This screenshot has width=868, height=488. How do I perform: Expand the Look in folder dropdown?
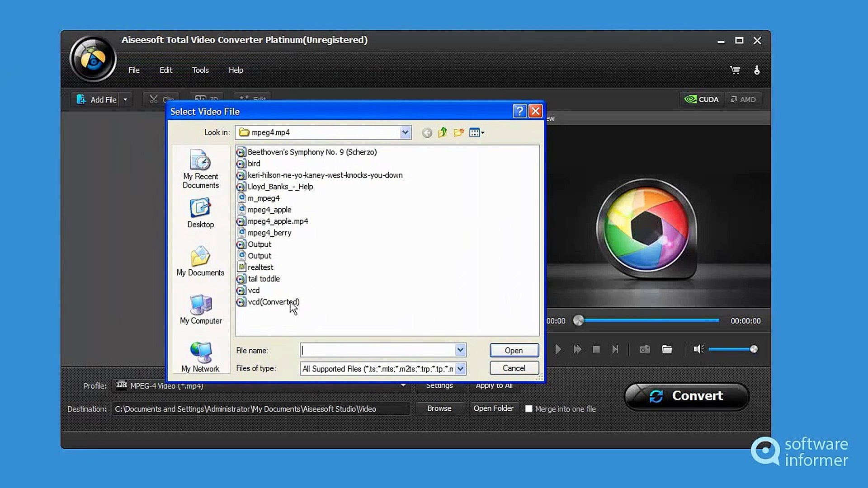405,132
